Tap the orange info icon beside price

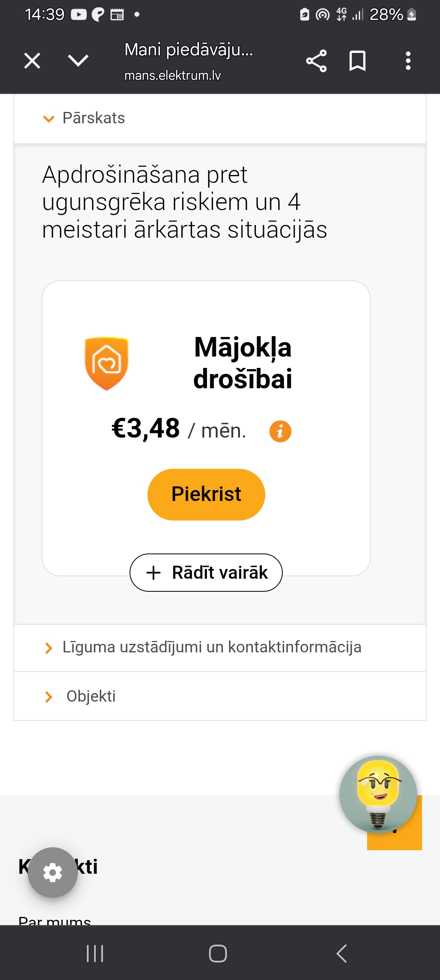pos(280,431)
